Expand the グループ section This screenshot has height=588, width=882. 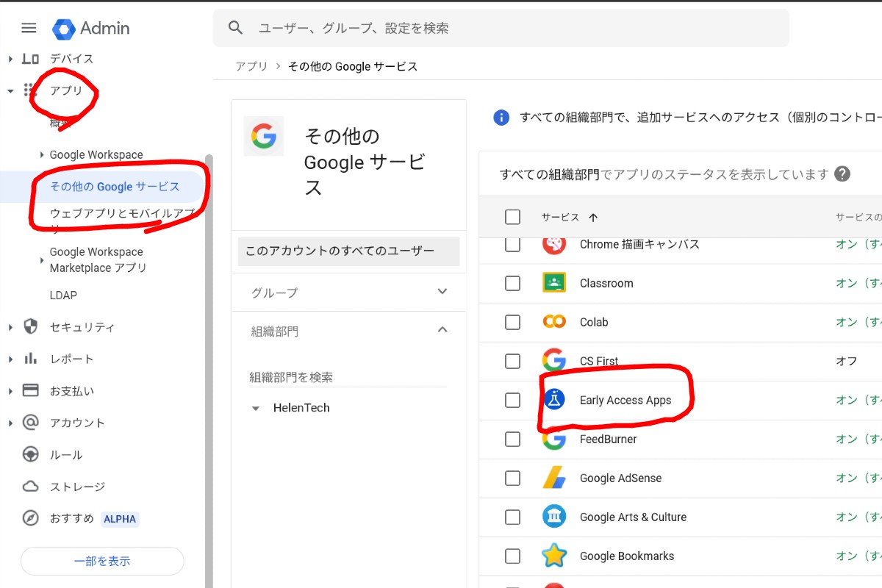[x=442, y=292]
